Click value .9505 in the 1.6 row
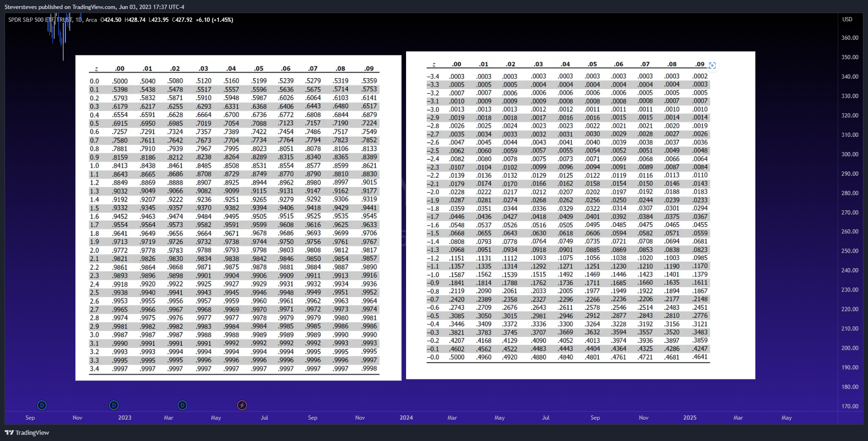868x441 pixels. [259, 216]
